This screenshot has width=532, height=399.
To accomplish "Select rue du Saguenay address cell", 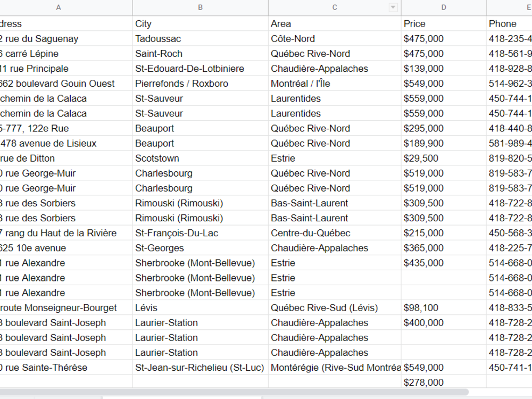I will (x=66, y=39).
